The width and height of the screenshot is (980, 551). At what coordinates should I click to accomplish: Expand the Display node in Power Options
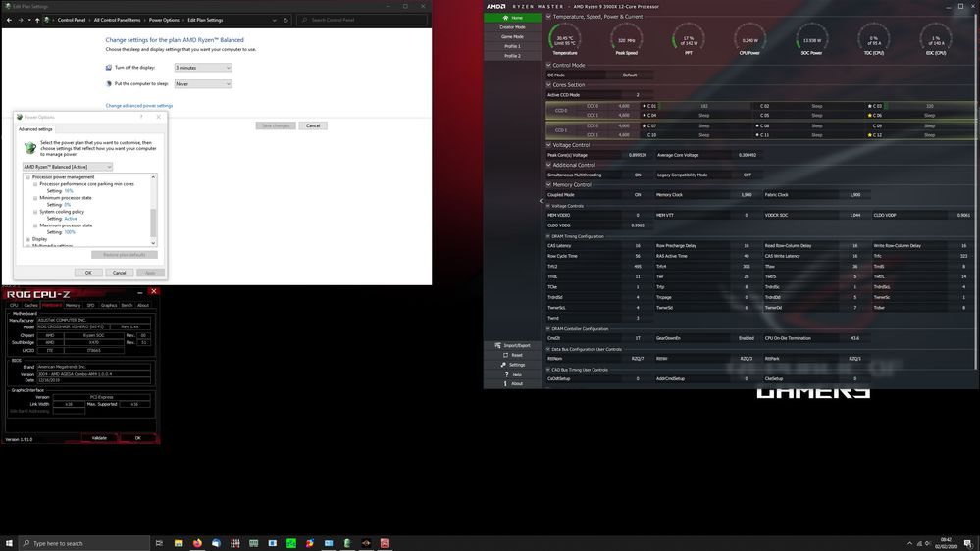(28, 239)
